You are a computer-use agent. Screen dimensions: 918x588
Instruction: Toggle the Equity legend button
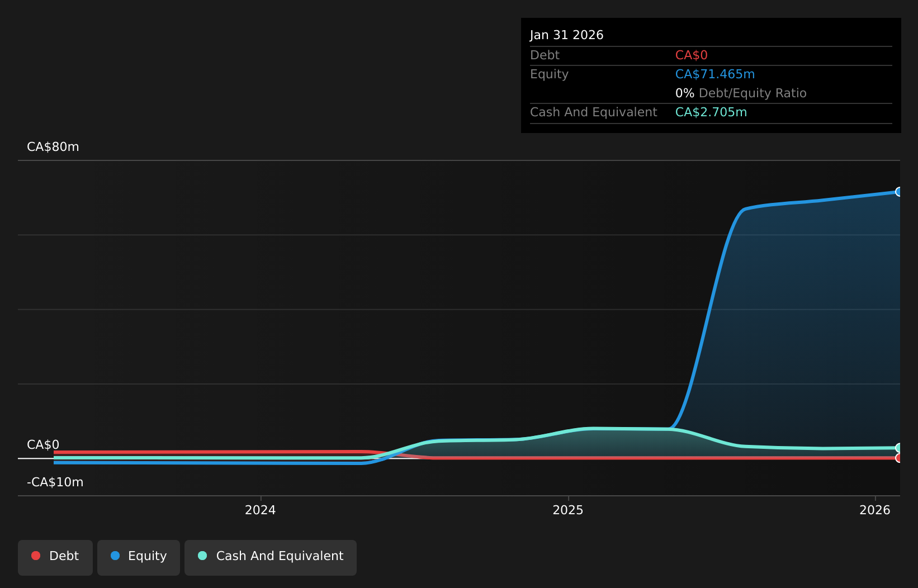pos(139,557)
